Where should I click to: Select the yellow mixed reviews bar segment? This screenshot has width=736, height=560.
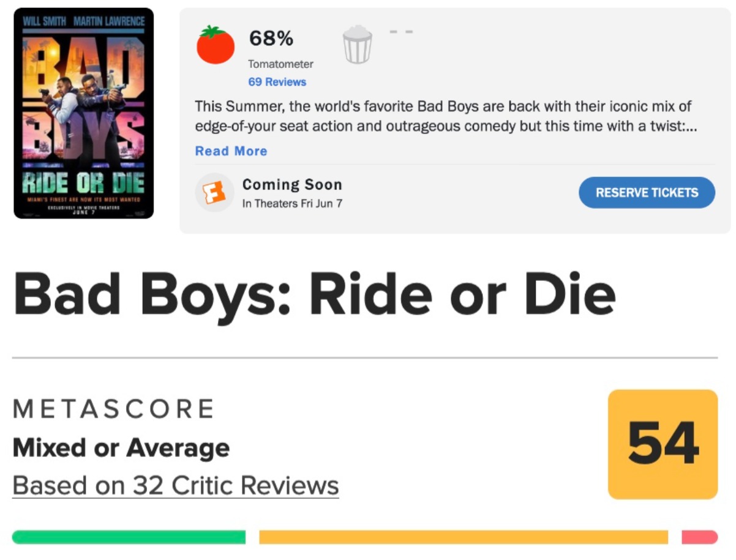464,537
